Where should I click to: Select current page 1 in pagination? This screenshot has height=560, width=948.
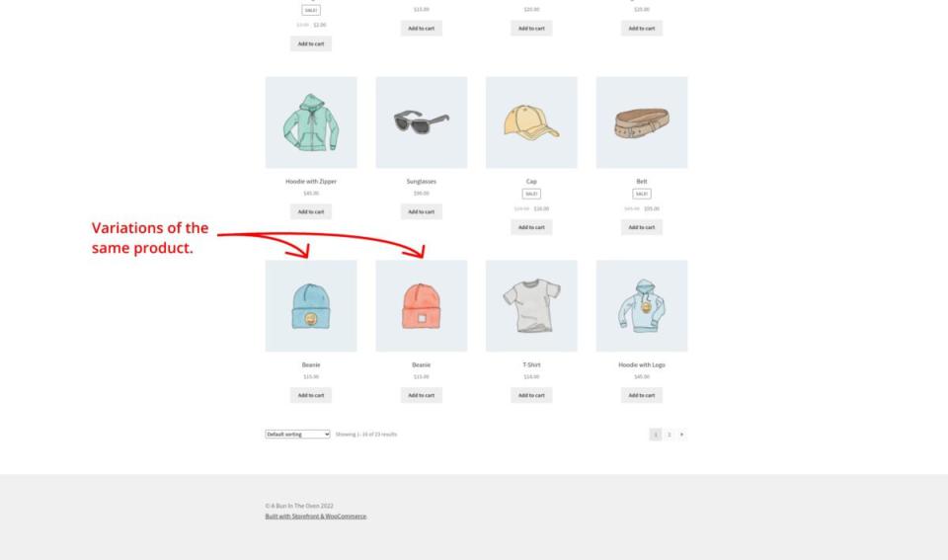coord(656,435)
